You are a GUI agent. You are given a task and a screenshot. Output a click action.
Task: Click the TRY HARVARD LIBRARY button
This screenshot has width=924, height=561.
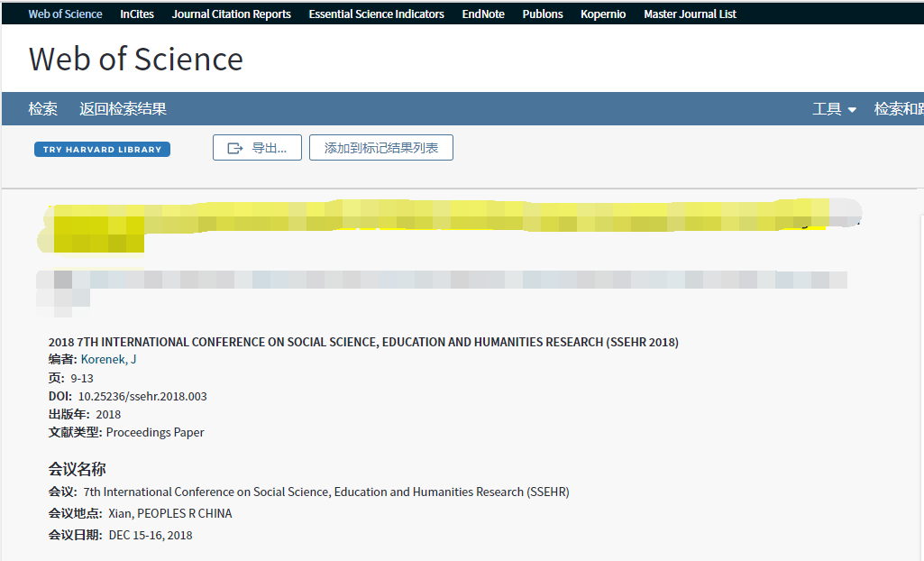point(102,150)
